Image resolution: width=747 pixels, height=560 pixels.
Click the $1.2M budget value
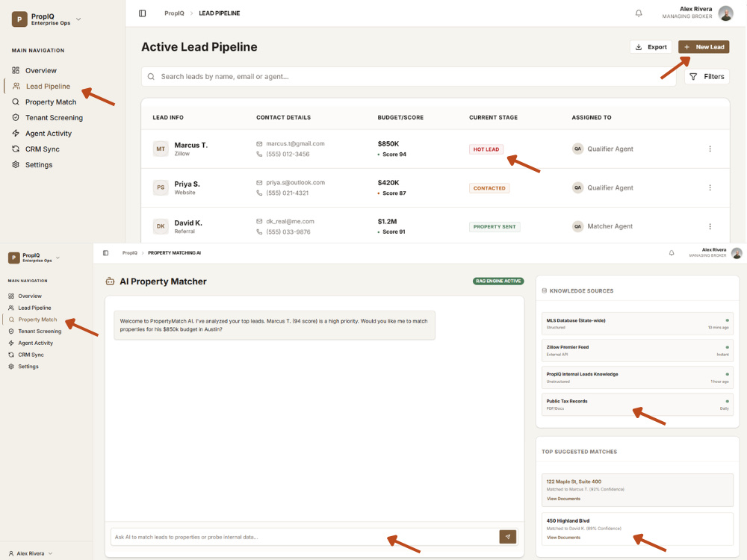387,222
